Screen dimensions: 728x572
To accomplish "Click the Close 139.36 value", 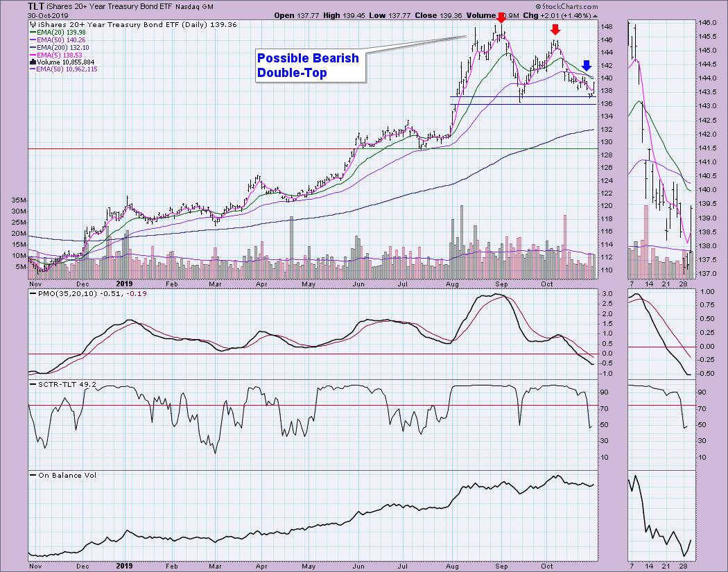I will point(438,15).
